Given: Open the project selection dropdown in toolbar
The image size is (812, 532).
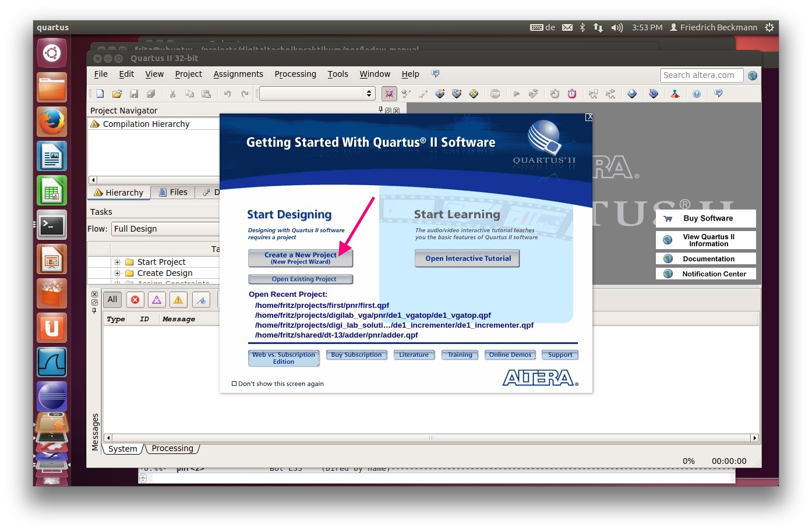Looking at the screenshot, I should [x=368, y=94].
